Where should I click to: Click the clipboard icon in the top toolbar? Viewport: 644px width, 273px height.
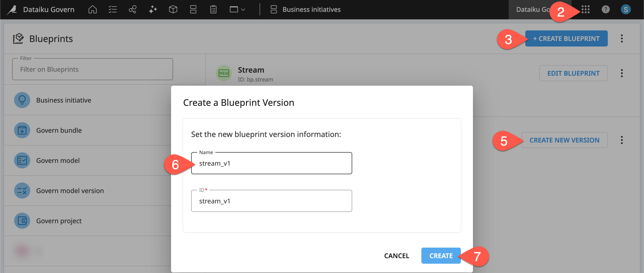[x=213, y=10]
